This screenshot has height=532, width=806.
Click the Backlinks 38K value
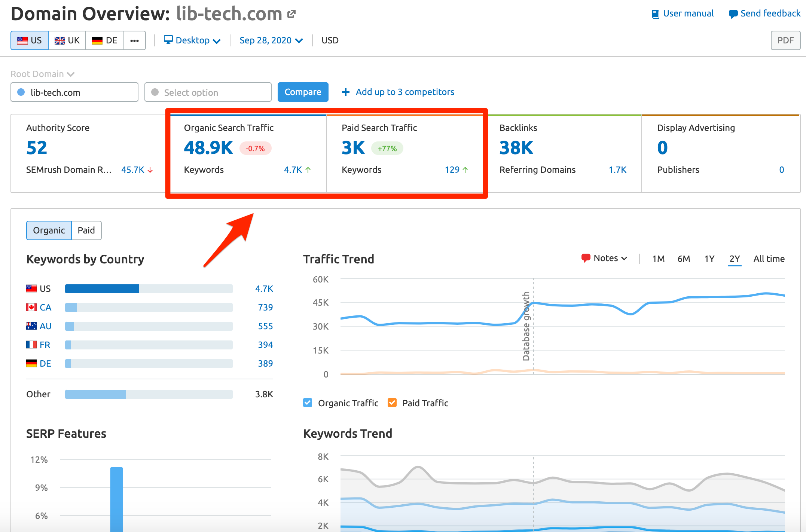click(516, 148)
